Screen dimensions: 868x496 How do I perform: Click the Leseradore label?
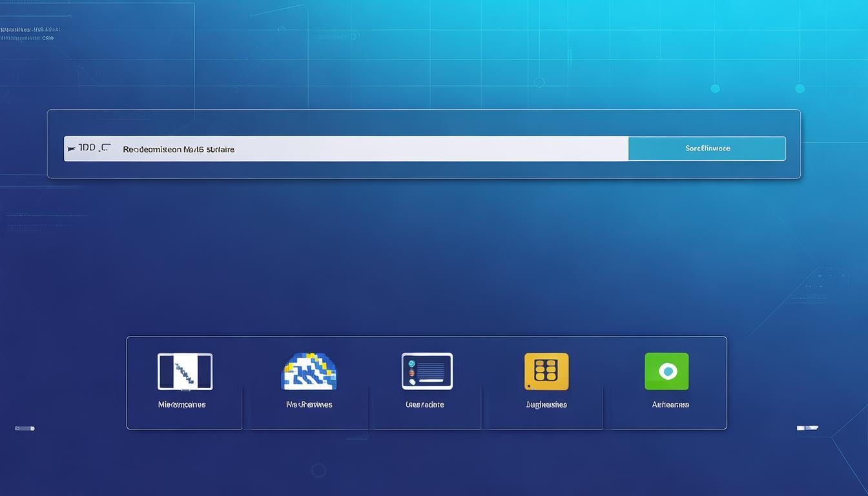(424, 405)
